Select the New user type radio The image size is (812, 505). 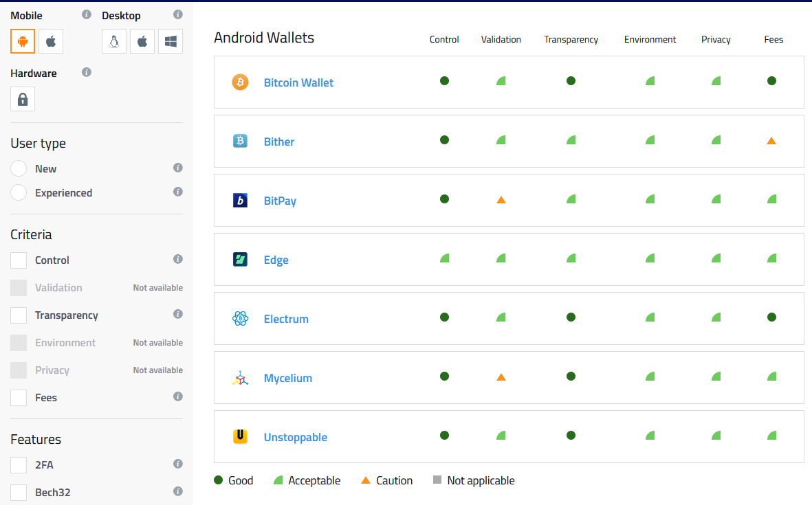pyautogui.click(x=19, y=169)
